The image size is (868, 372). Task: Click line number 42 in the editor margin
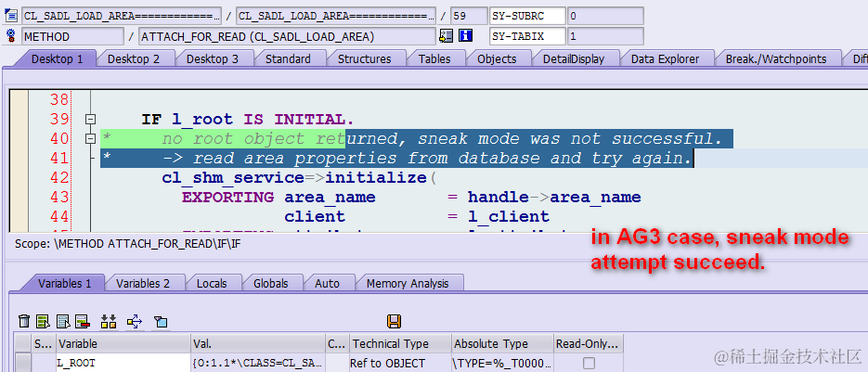tap(59, 178)
